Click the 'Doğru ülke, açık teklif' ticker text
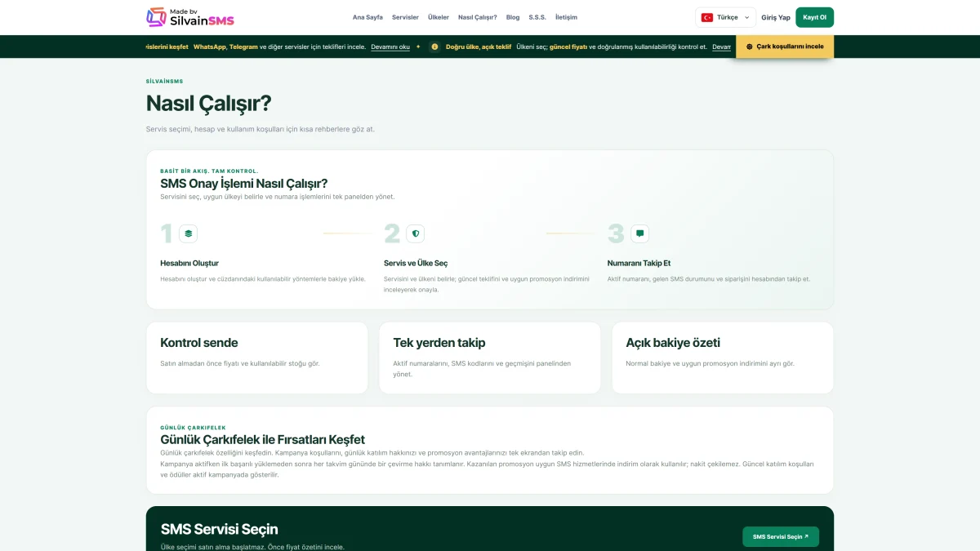The width and height of the screenshot is (980, 551). 479,47
